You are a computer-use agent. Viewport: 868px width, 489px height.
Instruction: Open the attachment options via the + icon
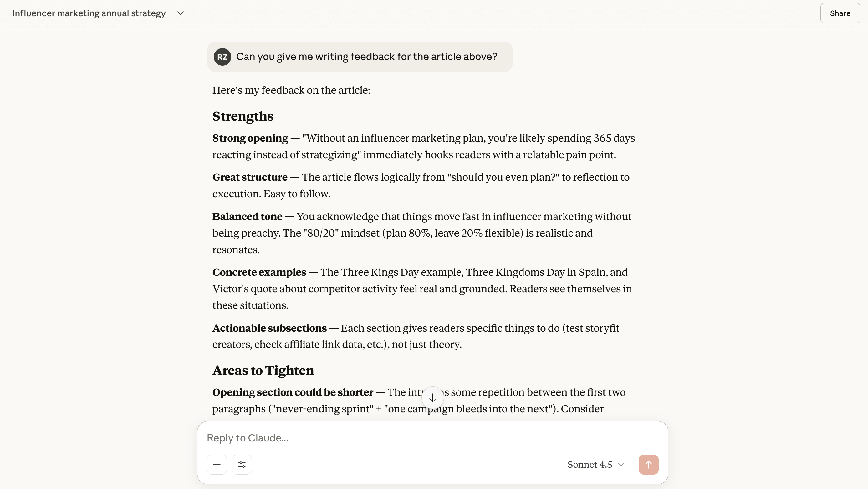[x=217, y=464]
